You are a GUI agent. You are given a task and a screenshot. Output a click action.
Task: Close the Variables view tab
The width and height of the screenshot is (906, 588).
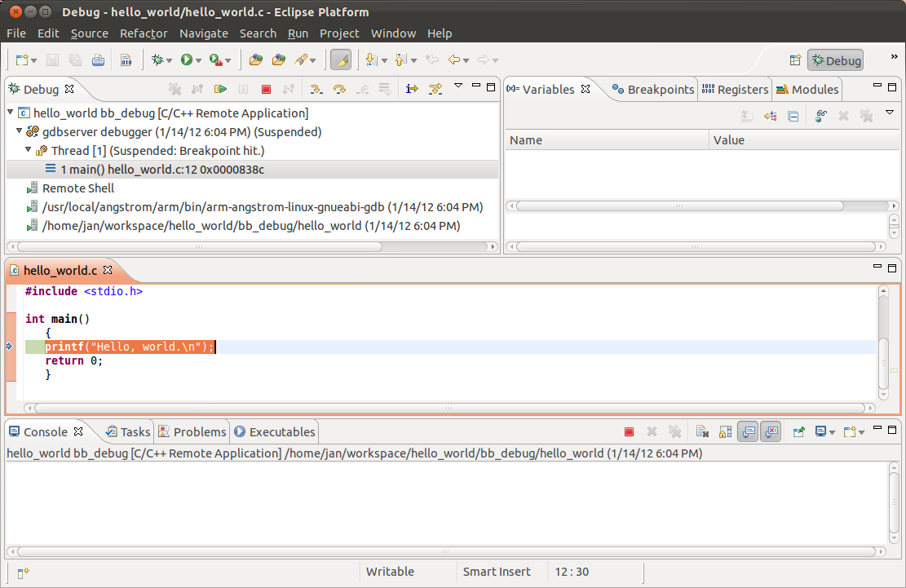click(x=586, y=89)
